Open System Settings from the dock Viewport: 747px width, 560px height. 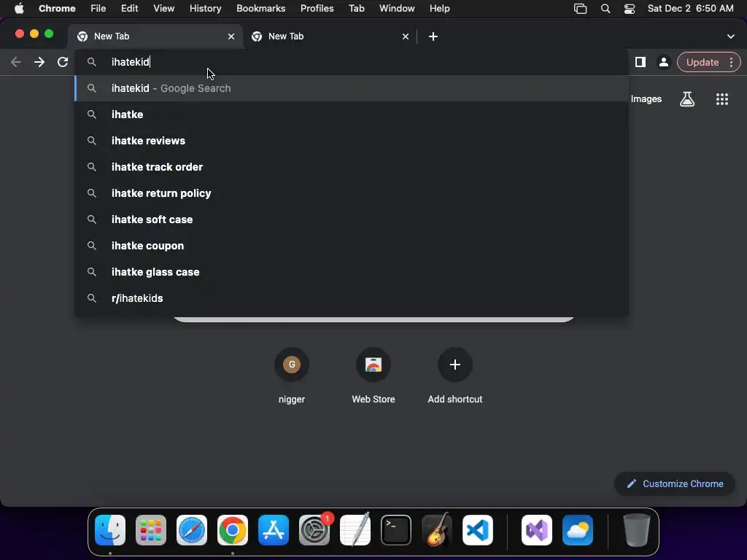pyautogui.click(x=314, y=530)
